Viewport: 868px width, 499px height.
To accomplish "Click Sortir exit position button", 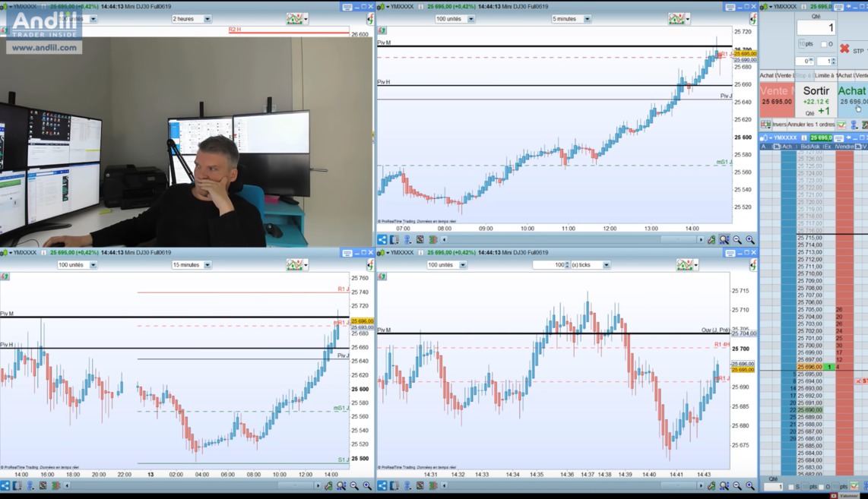I will [816, 99].
